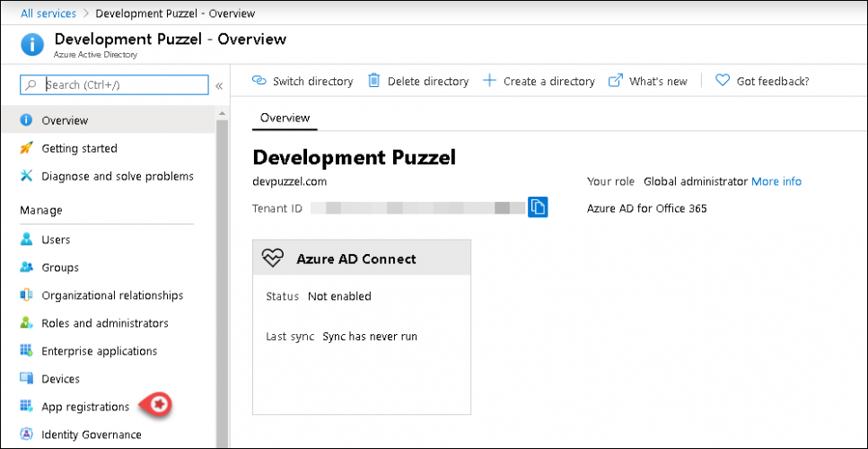Click the Getting started rocket icon
Screen dimensions: 868x449
tap(26, 148)
